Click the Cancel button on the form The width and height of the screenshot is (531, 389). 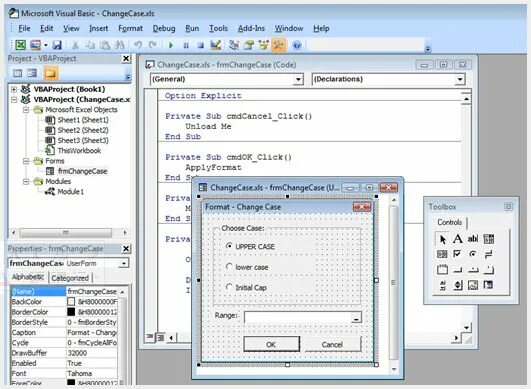332,344
